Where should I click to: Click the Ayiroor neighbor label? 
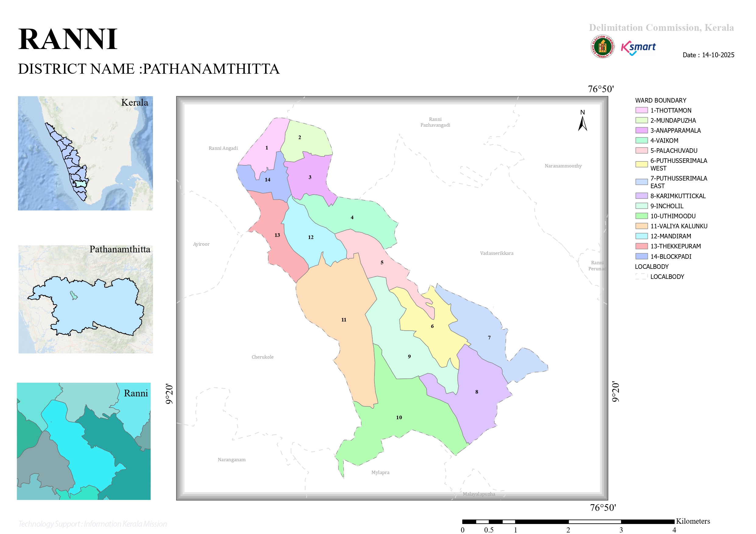coord(201,244)
